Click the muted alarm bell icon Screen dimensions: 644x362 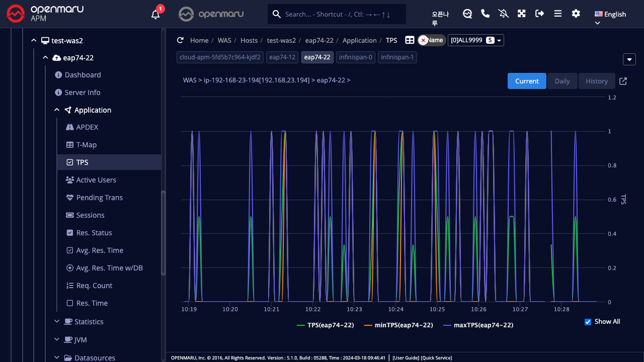(504, 14)
